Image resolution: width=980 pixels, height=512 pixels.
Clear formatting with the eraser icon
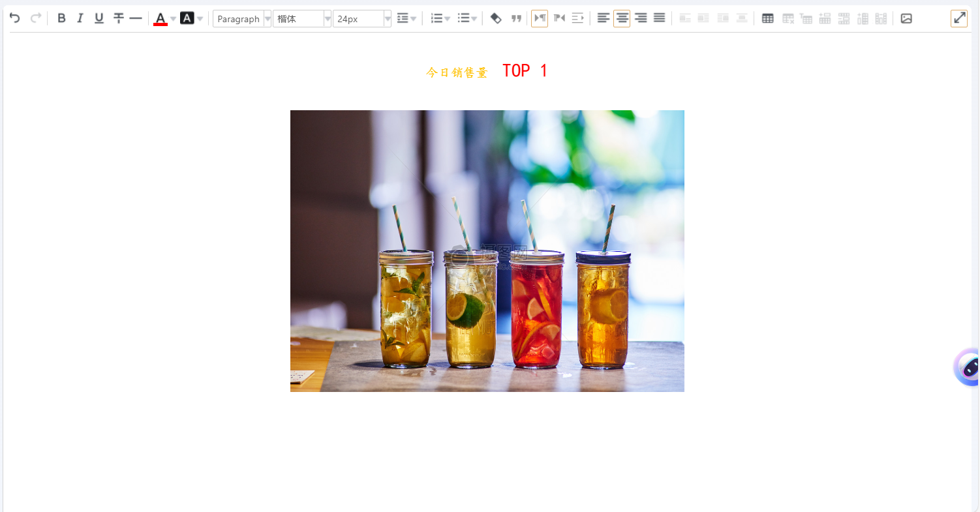[x=496, y=18]
